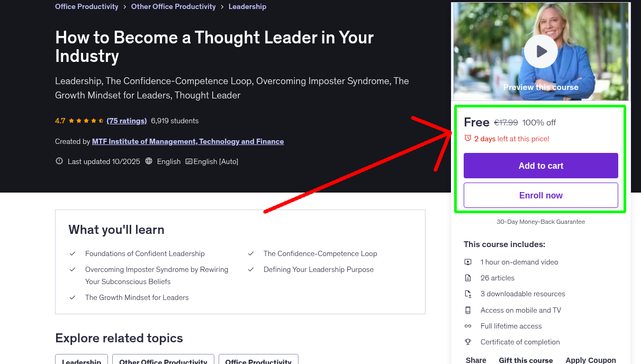
Task: Click the 26 articles document icon
Action: click(468, 278)
